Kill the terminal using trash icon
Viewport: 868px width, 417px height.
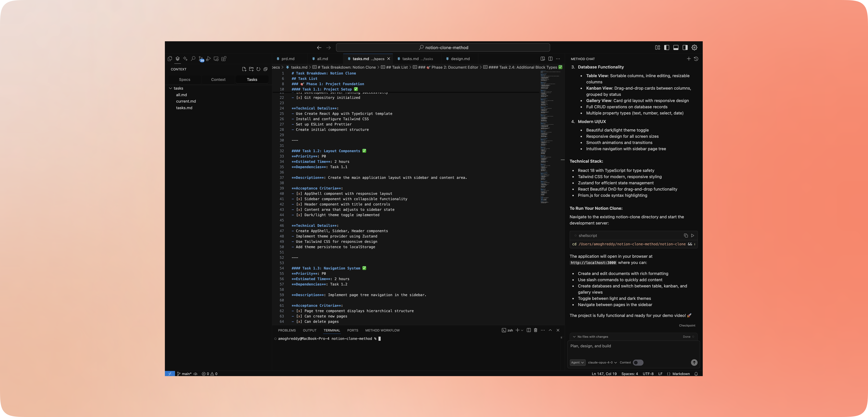[x=535, y=330]
